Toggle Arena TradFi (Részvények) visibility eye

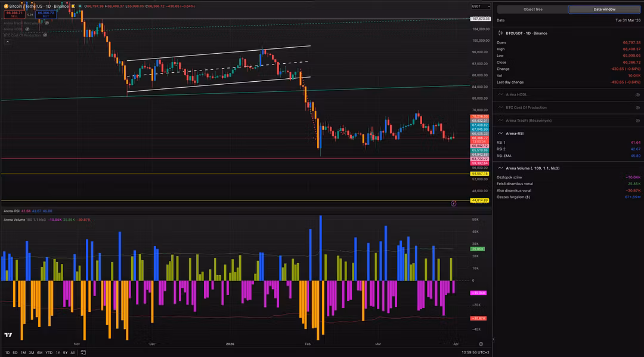(637, 121)
